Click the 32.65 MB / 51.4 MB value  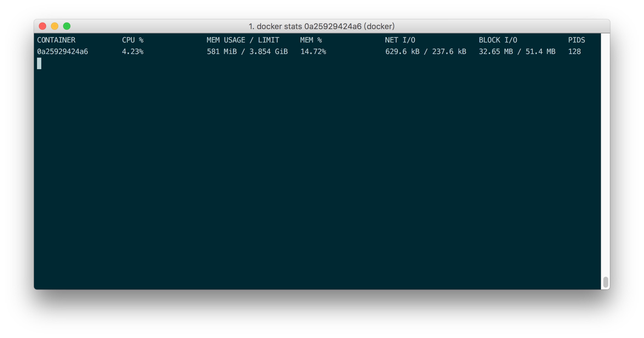pos(517,51)
